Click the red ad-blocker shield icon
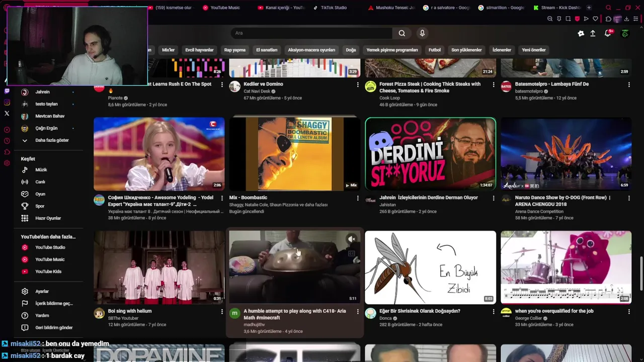The image size is (644, 362). (x=577, y=19)
